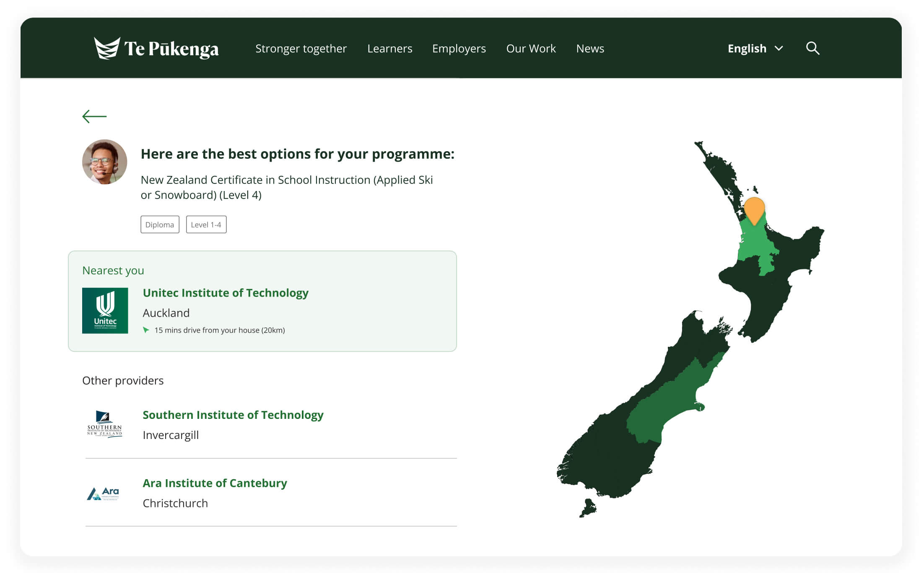Image resolution: width=924 pixels, height=581 pixels.
Task: Click the orange location pin on map
Action: [x=754, y=211]
